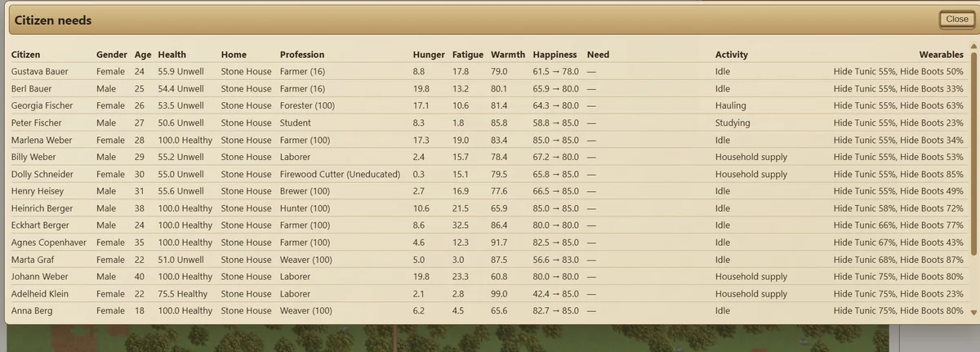Sort by Fatigue column header
The image size is (980, 352).
(468, 55)
